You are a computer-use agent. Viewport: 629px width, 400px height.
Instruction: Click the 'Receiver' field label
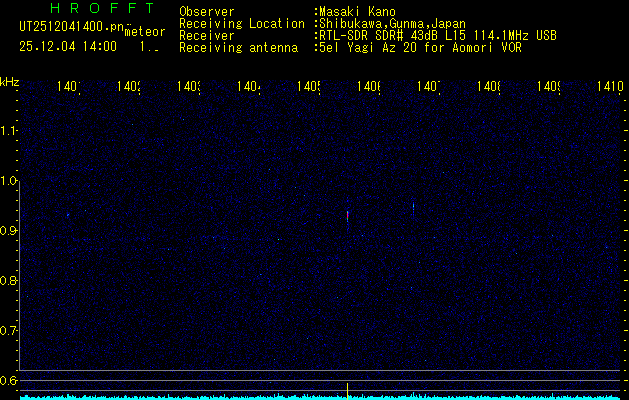tap(207, 36)
